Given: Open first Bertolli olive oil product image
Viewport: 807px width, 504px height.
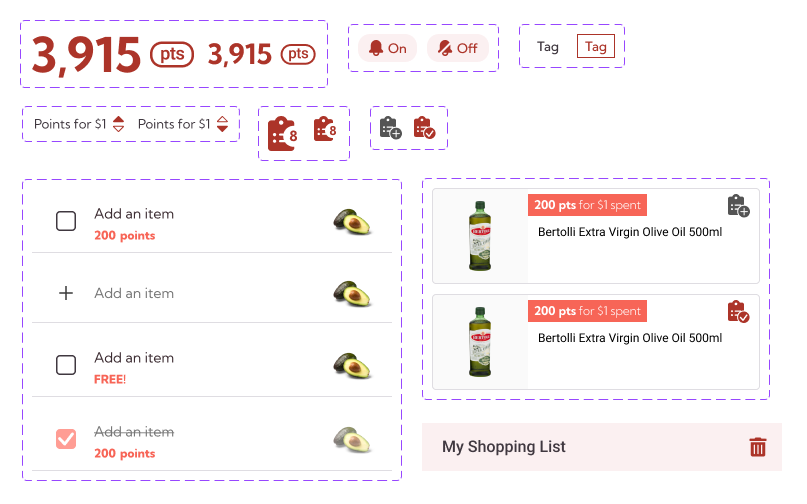Looking at the screenshot, I should pos(480,235).
